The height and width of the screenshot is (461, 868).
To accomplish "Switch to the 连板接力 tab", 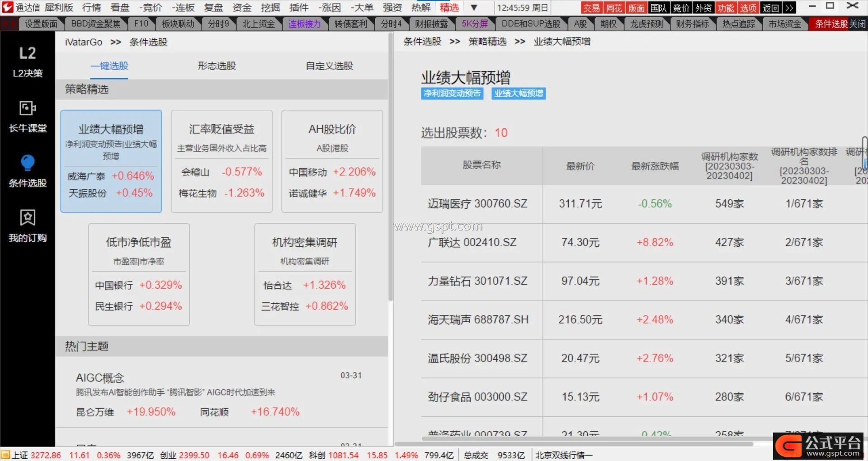I will coord(305,24).
